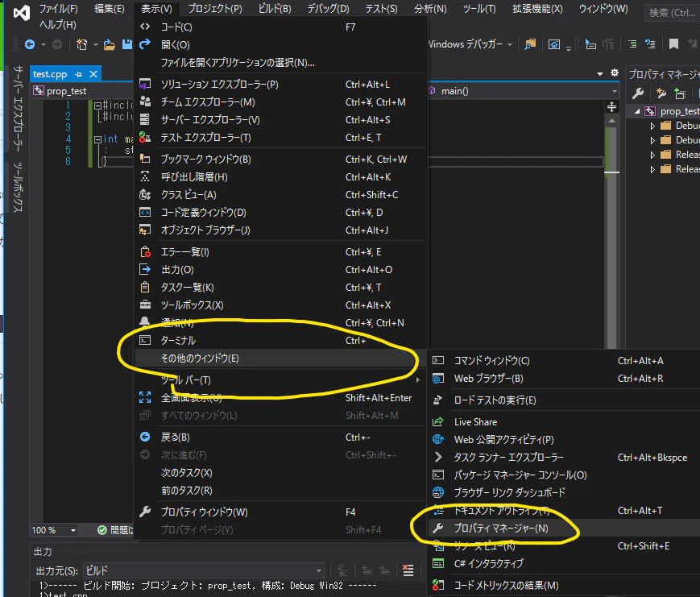
Task: Click the New Project toolbar icon
Action: [81, 44]
